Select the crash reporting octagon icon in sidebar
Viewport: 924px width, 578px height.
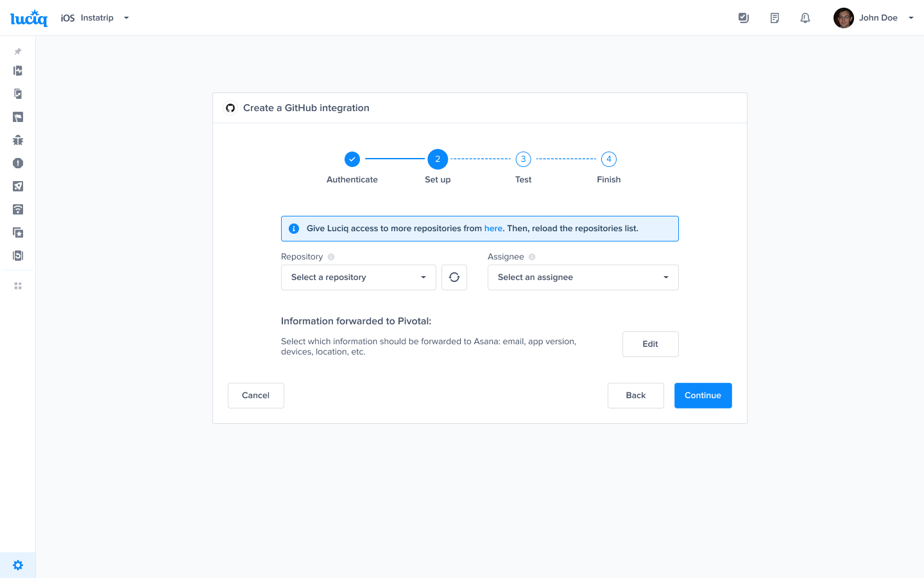pos(17,163)
